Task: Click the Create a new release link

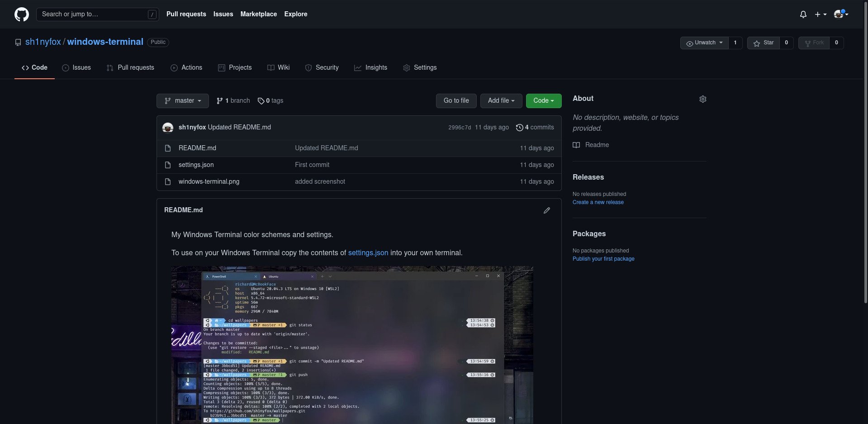Action: pos(598,202)
